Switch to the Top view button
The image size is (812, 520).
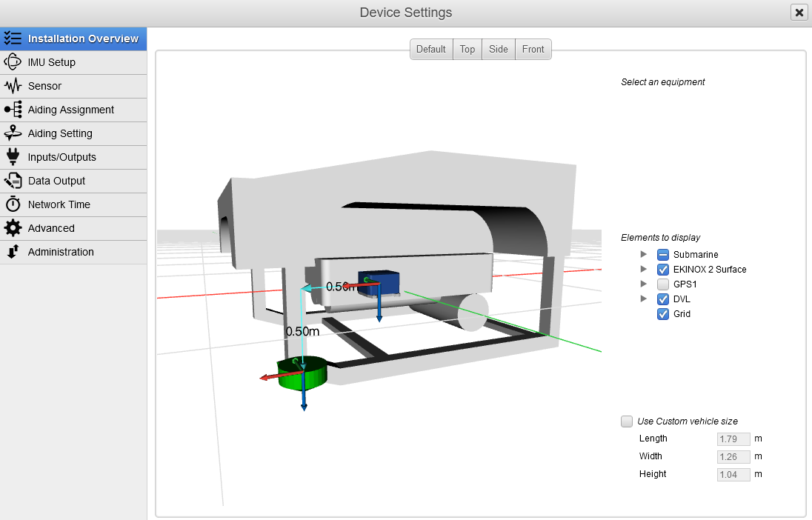tap(467, 50)
